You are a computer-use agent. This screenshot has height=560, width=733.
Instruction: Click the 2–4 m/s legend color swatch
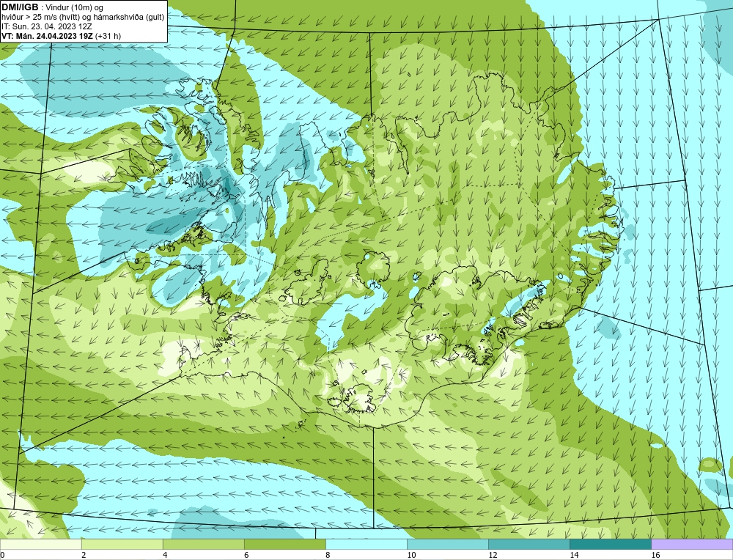point(122,544)
